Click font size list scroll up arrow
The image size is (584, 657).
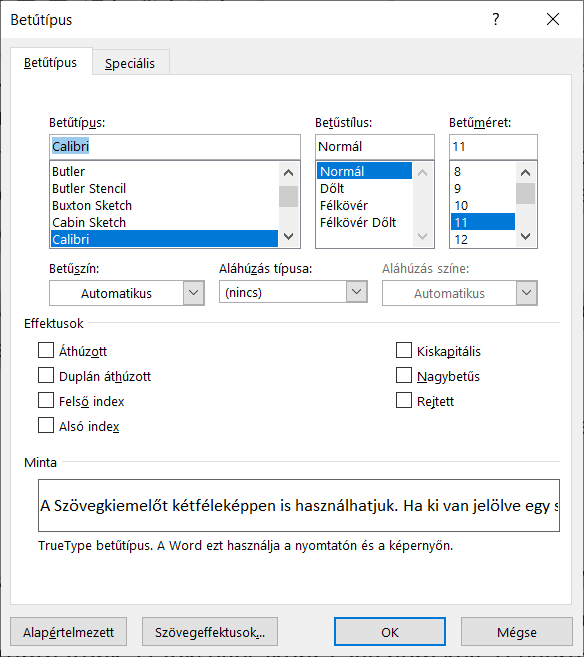click(525, 173)
